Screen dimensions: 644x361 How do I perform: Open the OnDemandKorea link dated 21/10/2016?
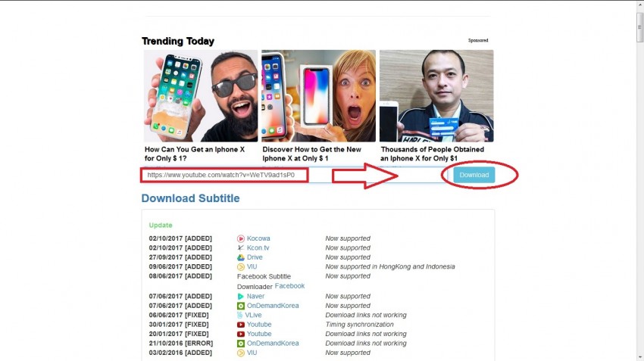click(273, 344)
